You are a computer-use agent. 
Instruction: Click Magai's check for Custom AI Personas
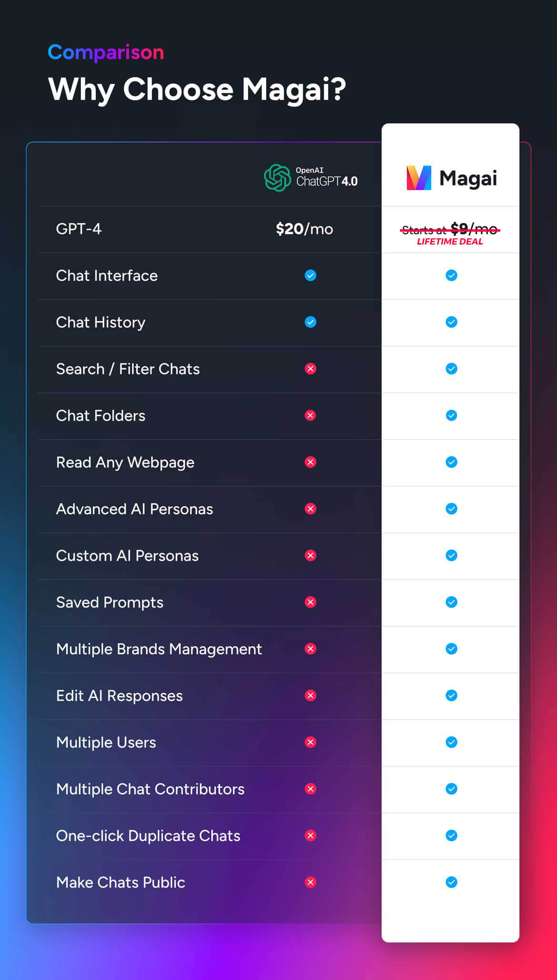pos(451,556)
